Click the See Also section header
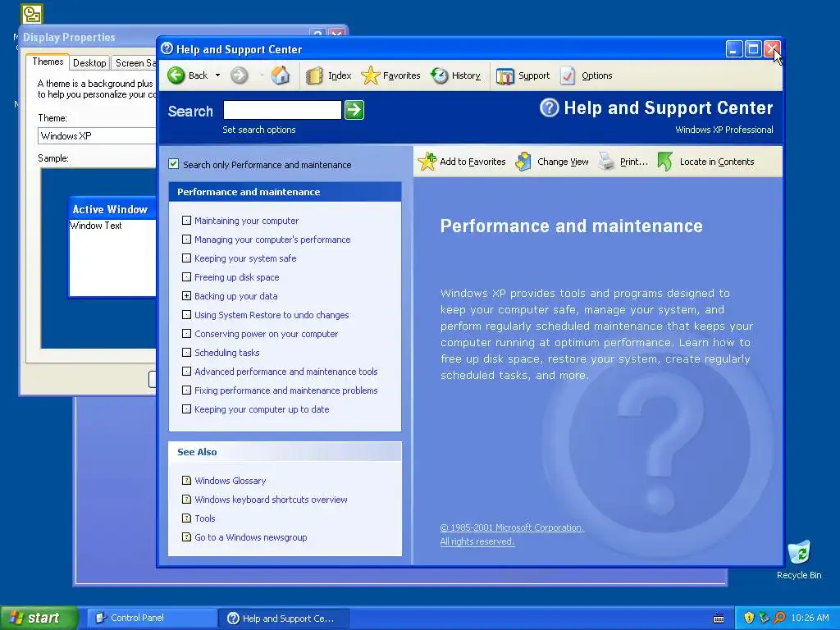This screenshot has width=840, height=630. [x=285, y=452]
